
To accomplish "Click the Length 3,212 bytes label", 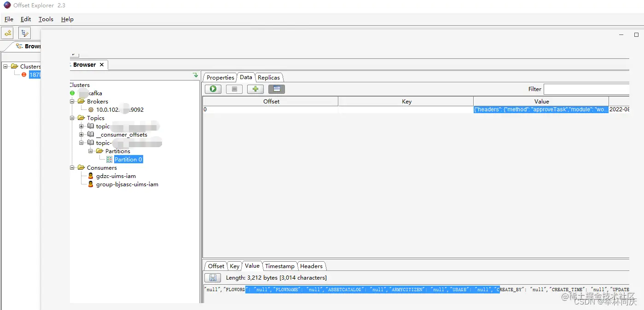I will point(276,278).
